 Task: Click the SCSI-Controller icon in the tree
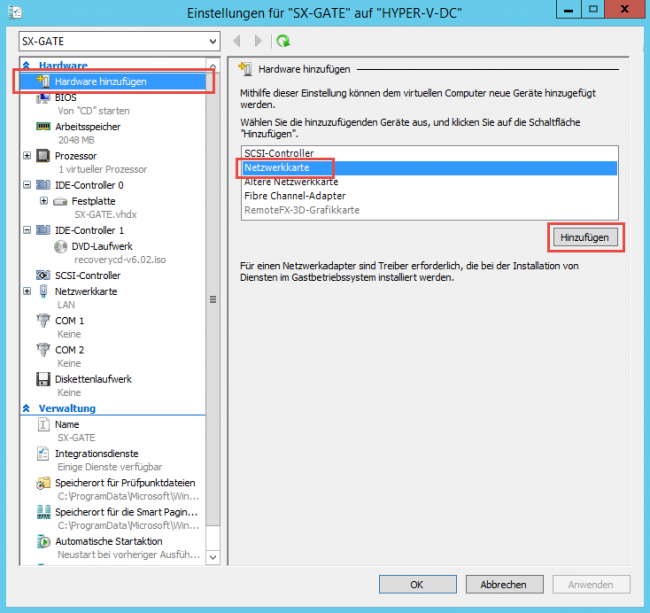point(43,275)
